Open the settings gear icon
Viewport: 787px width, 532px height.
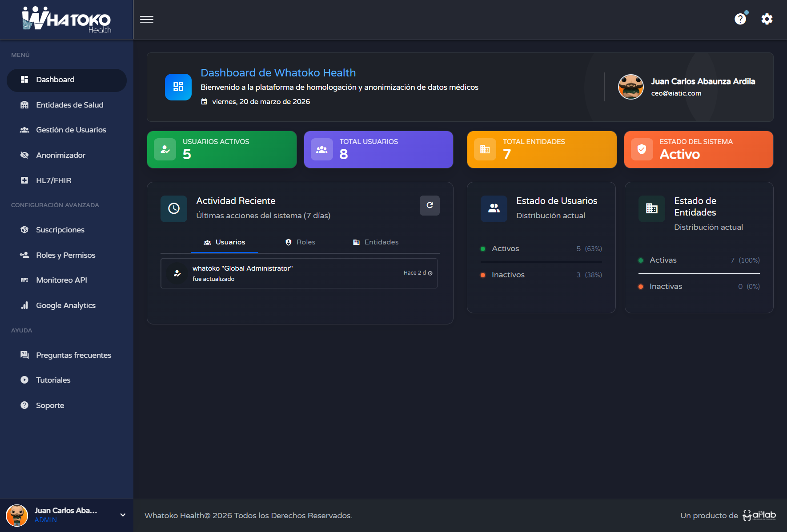[x=767, y=19]
